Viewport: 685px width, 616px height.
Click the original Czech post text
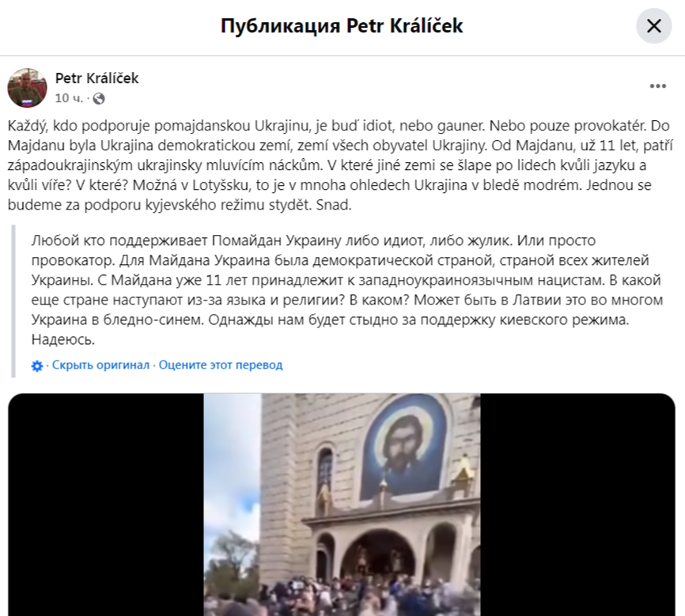coord(340,165)
